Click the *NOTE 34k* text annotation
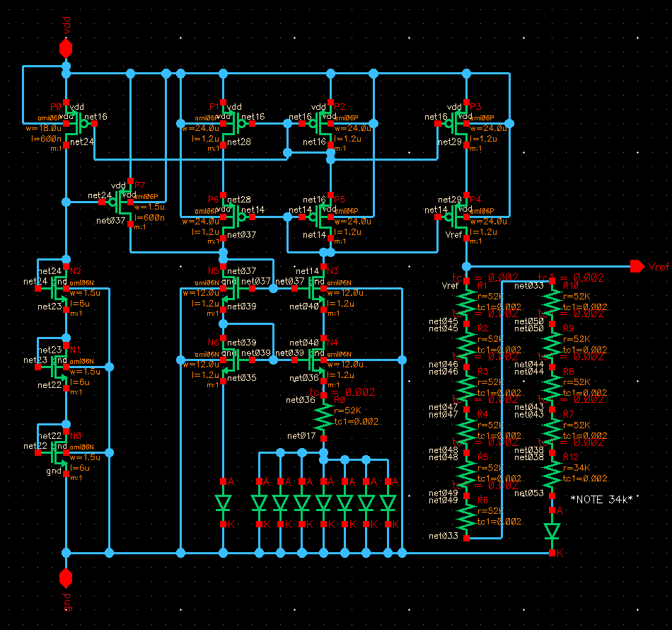 [x=601, y=499]
